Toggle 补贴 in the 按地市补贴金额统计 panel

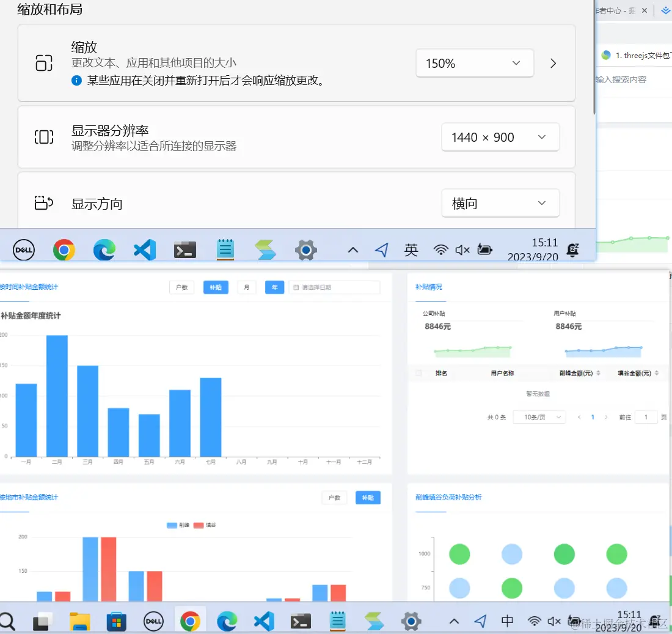(x=368, y=498)
